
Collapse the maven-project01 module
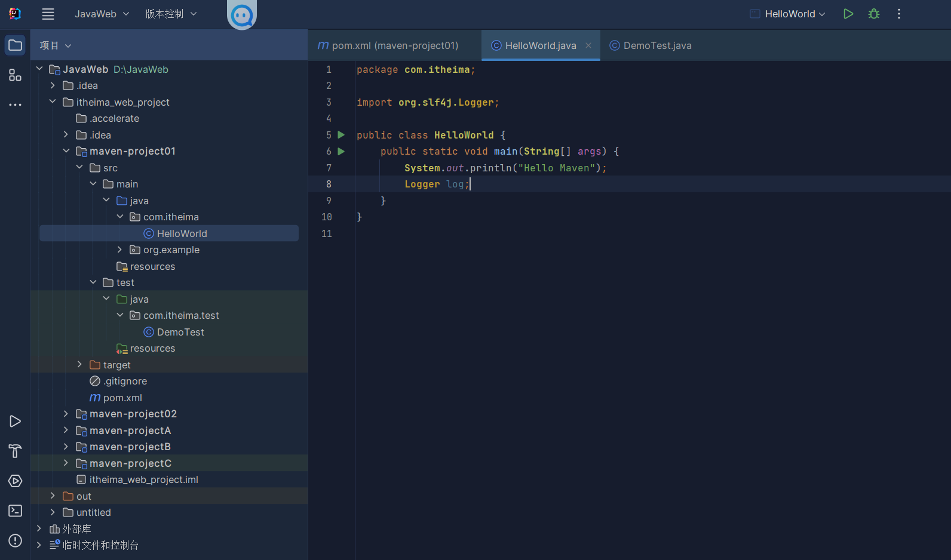[x=66, y=151]
